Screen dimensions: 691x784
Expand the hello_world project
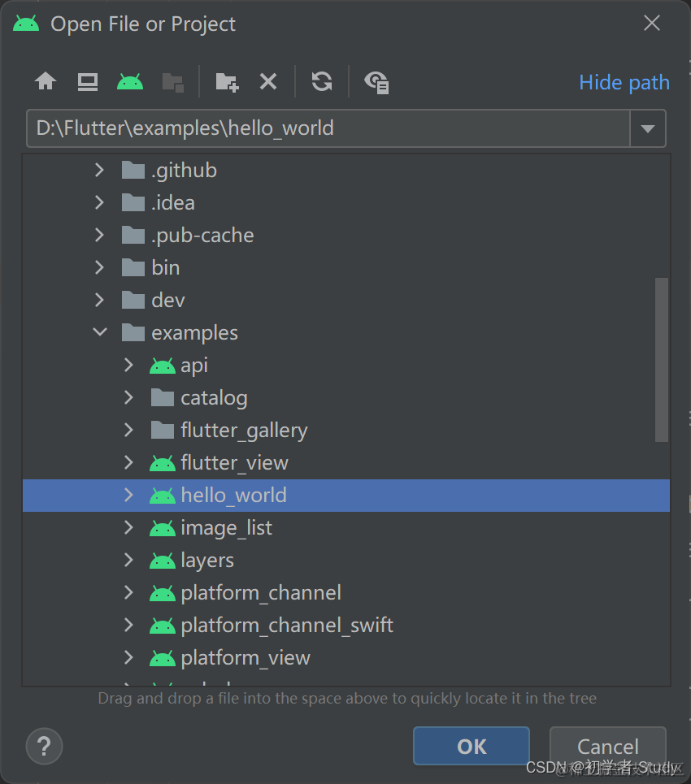click(128, 496)
